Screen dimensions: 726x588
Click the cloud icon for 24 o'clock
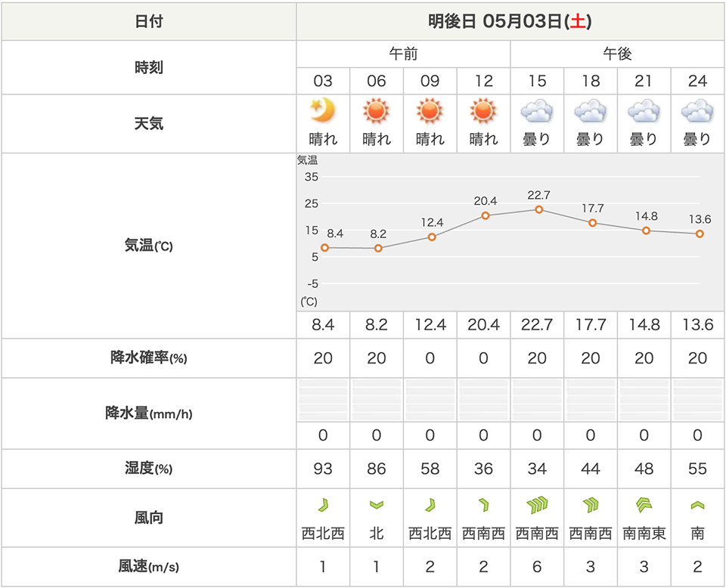(x=697, y=111)
